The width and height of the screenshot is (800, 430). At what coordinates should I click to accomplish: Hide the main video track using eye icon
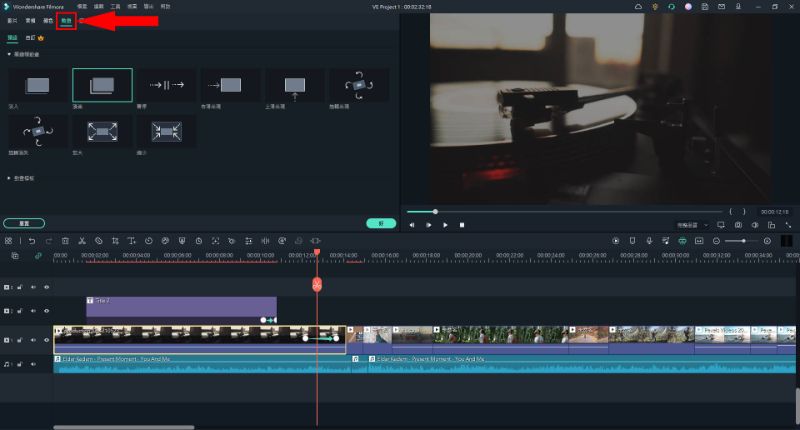(46, 340)
